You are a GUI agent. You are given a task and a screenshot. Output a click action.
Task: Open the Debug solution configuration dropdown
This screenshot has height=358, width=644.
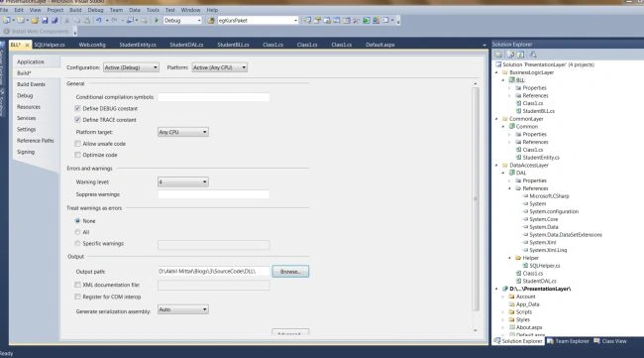tap(182, 20)
